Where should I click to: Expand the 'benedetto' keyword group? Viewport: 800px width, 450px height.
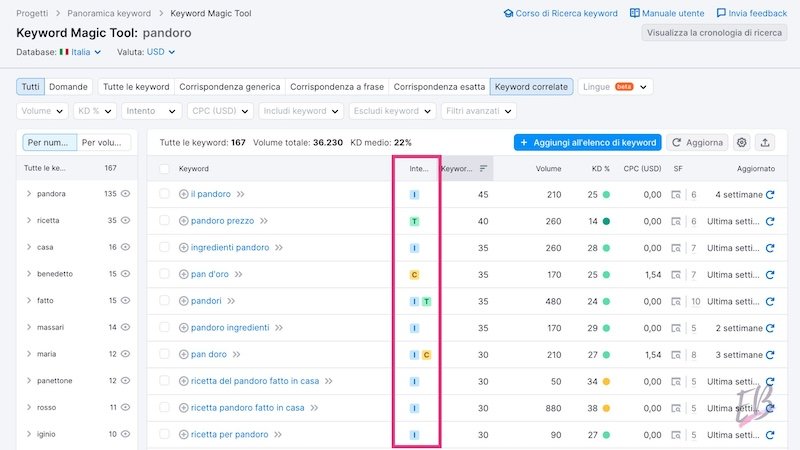(x=29, y=273)
